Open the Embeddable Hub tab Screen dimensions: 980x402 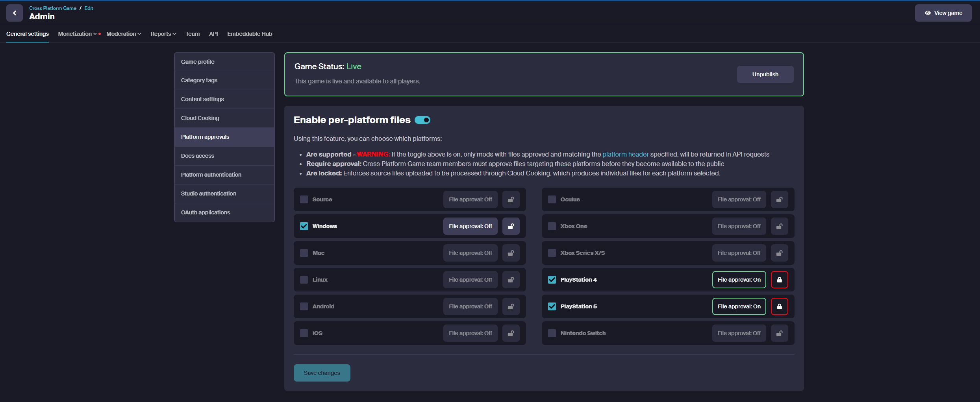pyautogui.click(x=250, y=34)
